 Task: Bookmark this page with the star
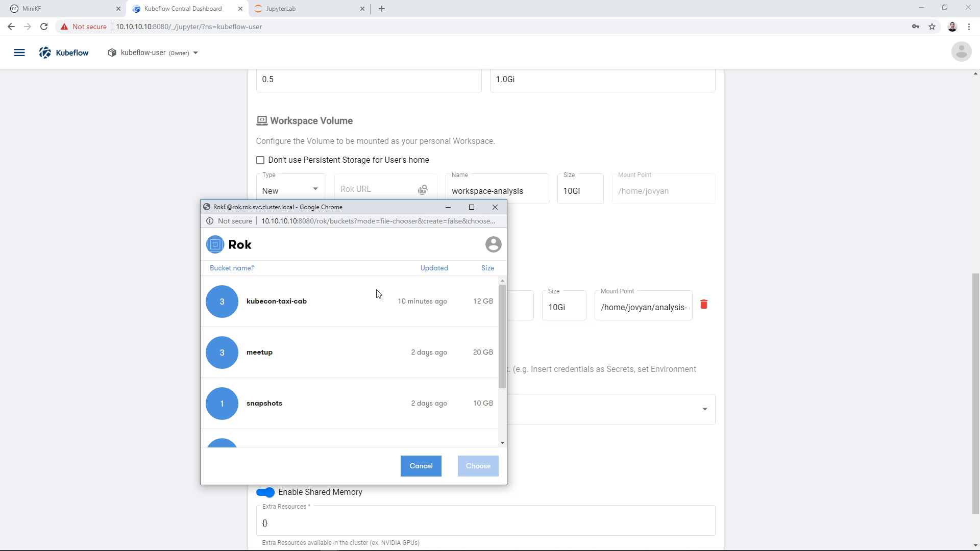coord(932,27)
